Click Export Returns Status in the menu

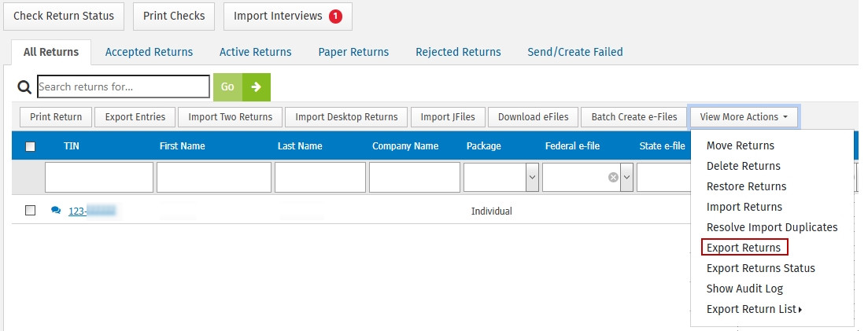761,268
